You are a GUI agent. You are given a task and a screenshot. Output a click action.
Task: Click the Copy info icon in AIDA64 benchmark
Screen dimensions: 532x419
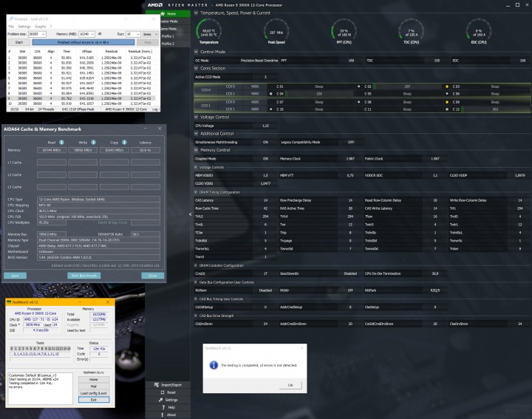pyautogui.click(x=125, y=142)
